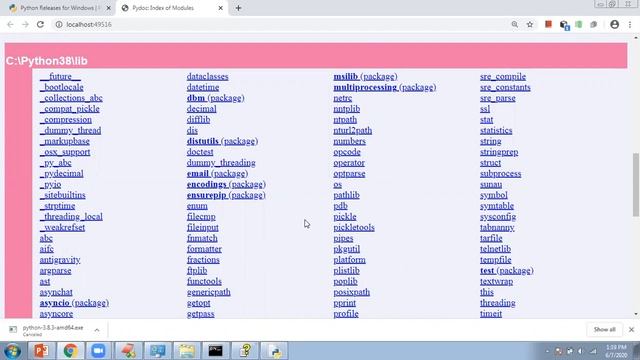The width and height of the screenshot is (640, 360).
Task: Select the Pydoc: Index of Modules tab
Action: (x=172, y=8)
